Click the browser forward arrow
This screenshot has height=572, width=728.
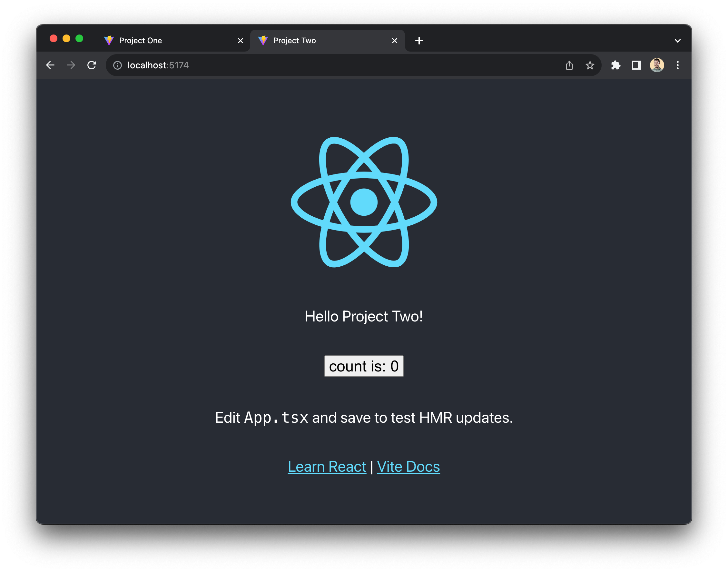click(x=71, y=65)
